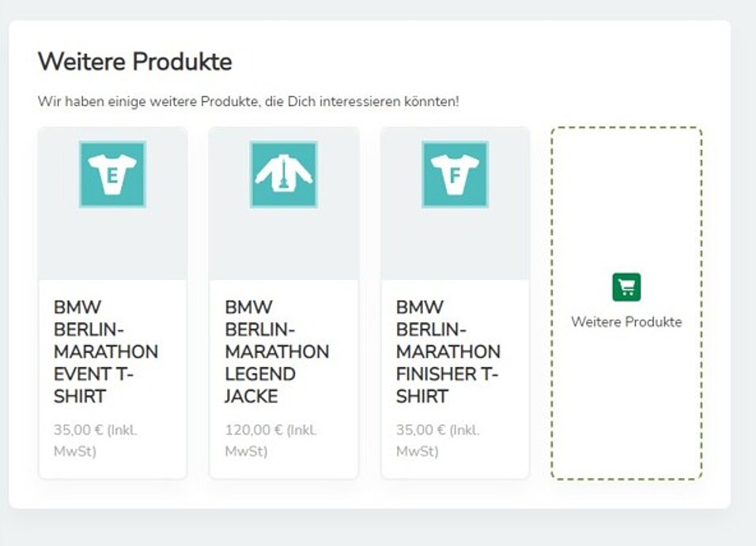Select the Weitere Produkte label below the cart

coord(626,322)
